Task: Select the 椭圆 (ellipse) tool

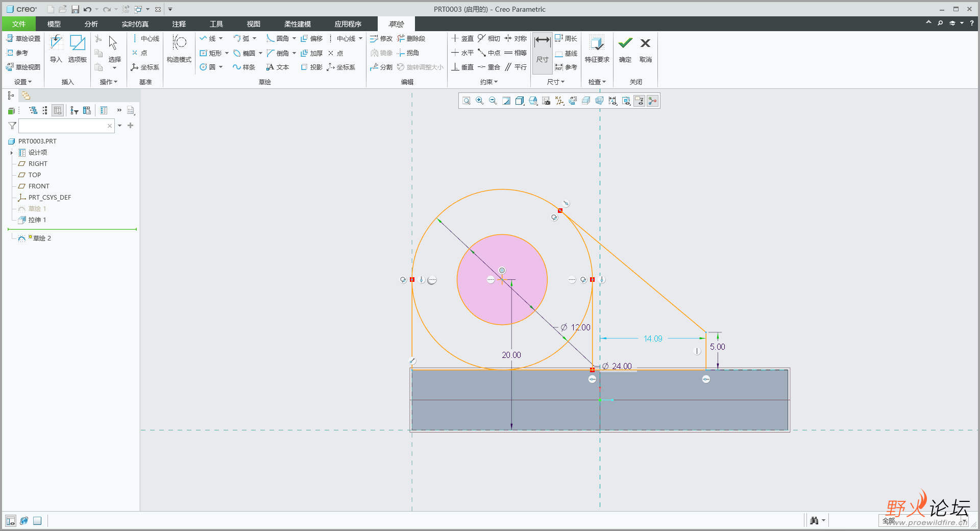Action: tap(244, 53)
